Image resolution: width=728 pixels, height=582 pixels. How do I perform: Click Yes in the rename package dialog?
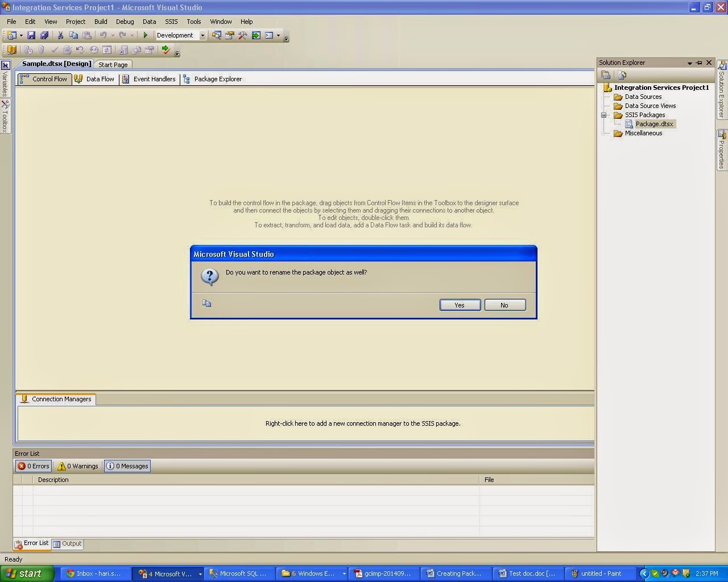[460, 305]
